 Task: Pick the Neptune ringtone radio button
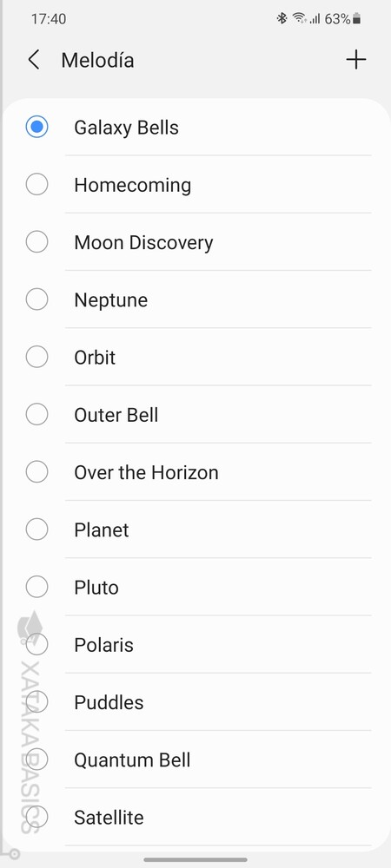point(36,299)
